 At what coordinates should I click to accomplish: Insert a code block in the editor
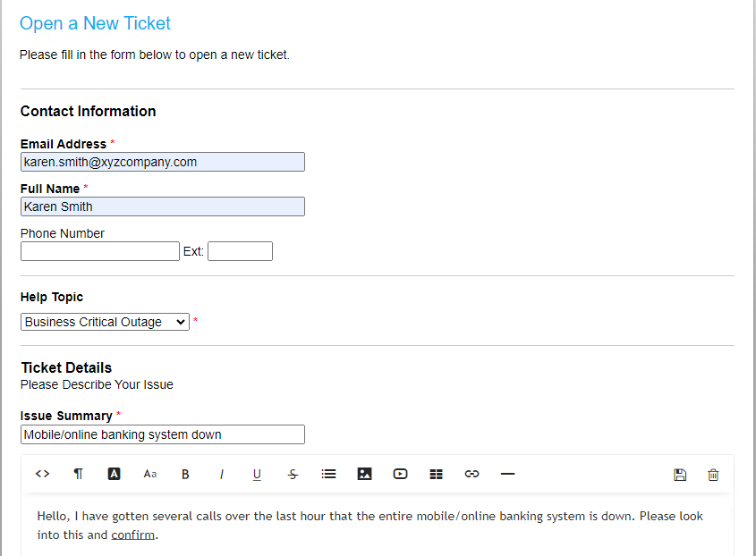(x=42, y=474)
